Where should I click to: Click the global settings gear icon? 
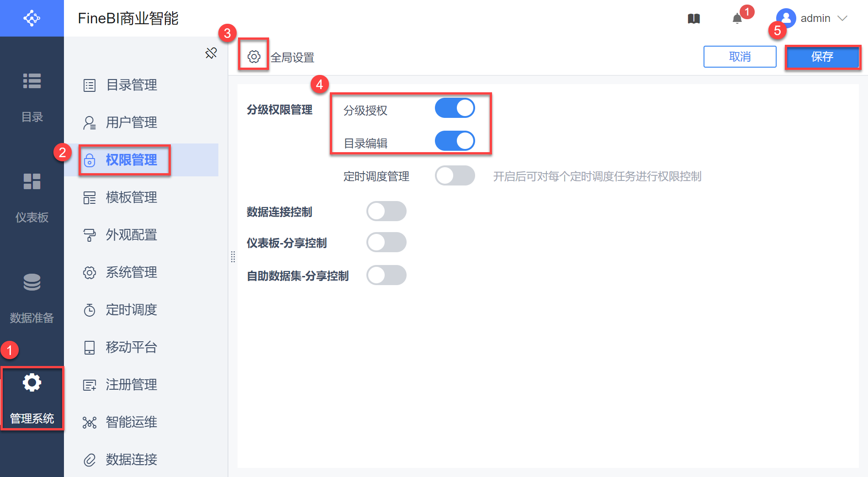point(254,57)
